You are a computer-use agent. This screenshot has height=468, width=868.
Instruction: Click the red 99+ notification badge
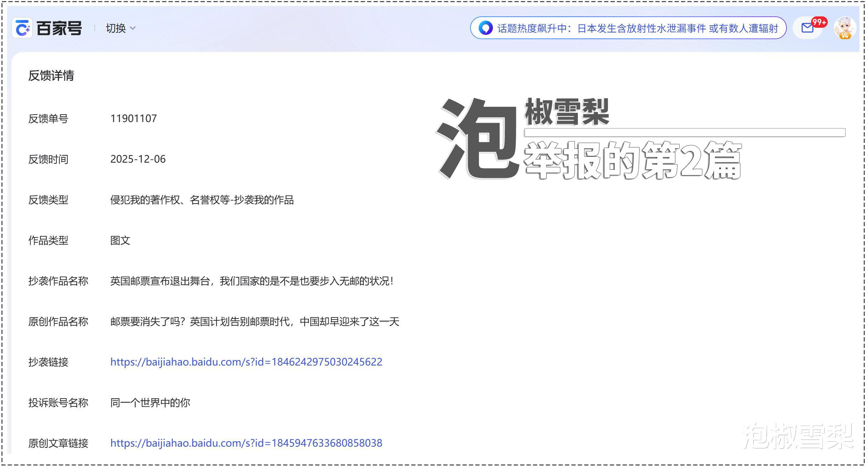819,22
